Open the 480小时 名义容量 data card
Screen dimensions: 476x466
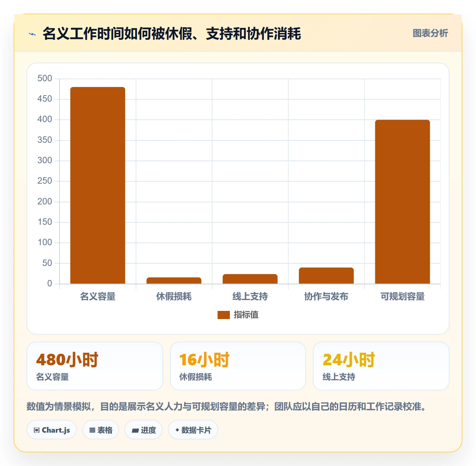click(x=95, y=366)
